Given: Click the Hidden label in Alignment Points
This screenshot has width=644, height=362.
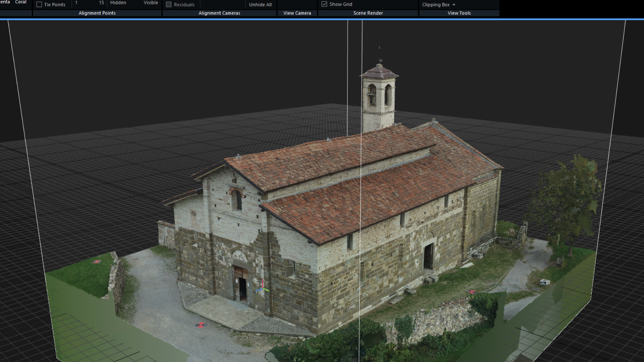Looking at the screenshot, I should pos(118,3).
